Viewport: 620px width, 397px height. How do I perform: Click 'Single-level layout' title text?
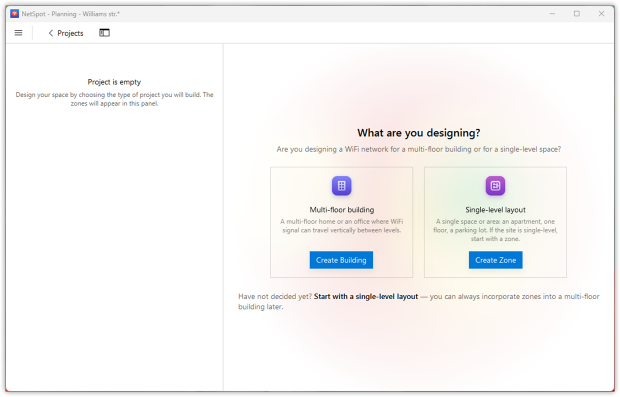495,210
